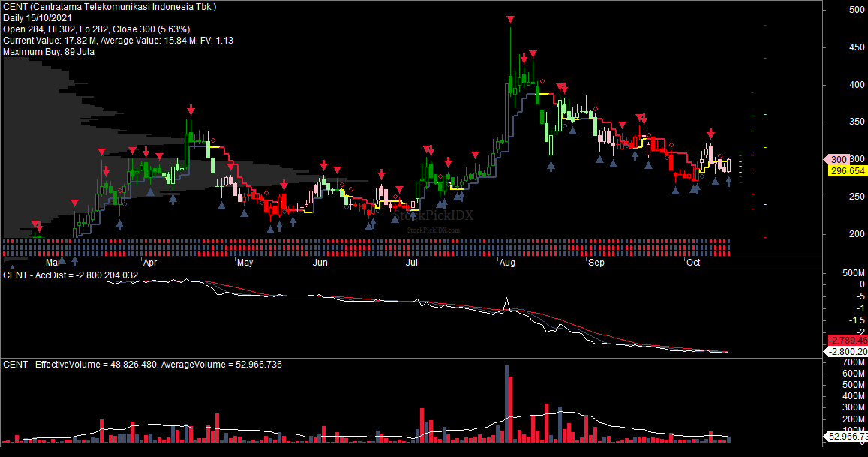Click the CENT Centratama Telekomunikasi Indonesia title

tap(110, 7)
